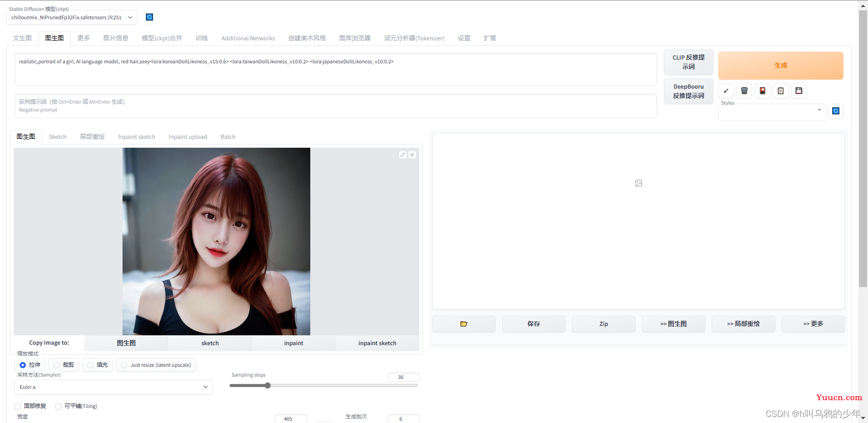Viewport: 868px width, 423px height.
Task: Apply selected styles with the clipboard icon
Action: tap(781, 91)
